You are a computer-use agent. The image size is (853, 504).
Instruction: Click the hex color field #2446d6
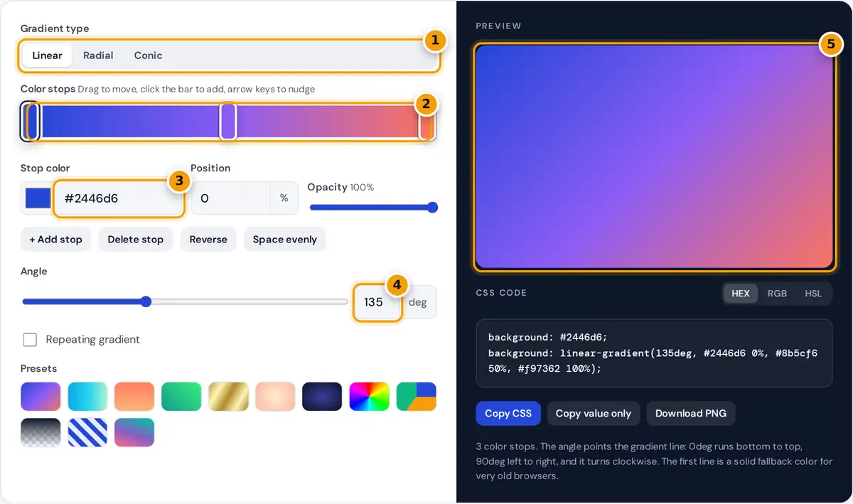point(119,198)
